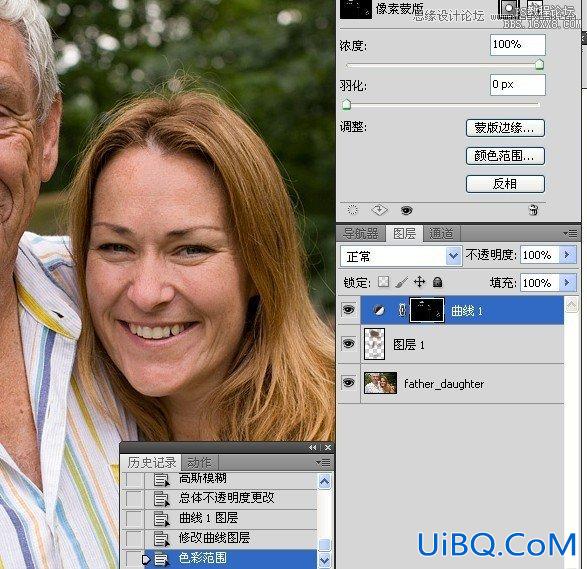
Task: Select the 曲线 1 layer name
Action: 466,311
